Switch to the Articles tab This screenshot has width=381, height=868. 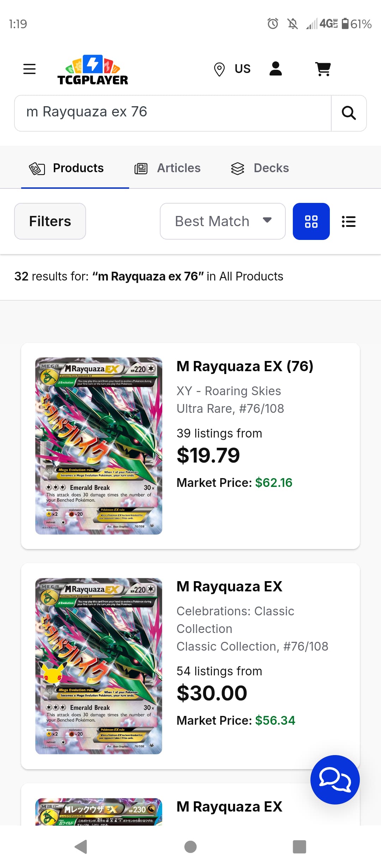click(168, 168)
